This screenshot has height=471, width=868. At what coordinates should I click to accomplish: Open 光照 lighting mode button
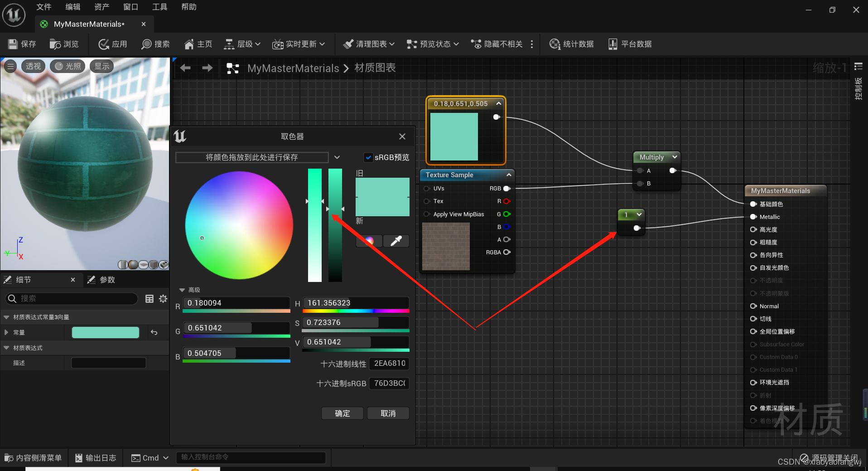coord(68,66)
